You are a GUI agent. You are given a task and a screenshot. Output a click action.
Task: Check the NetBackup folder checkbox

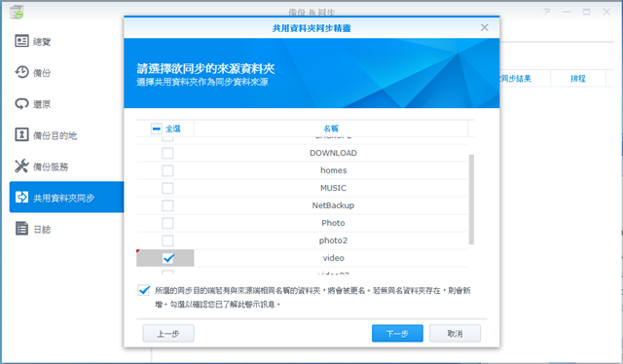coord(167,205)
